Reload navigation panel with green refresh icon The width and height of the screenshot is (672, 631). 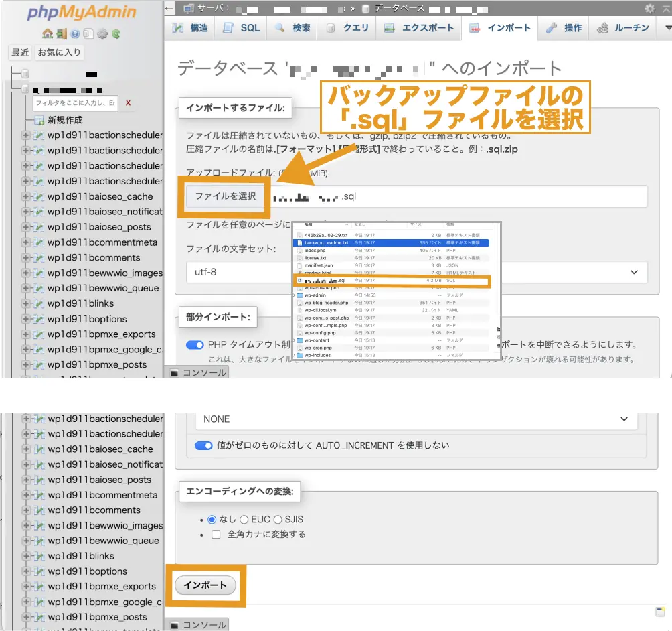point(116,33)
